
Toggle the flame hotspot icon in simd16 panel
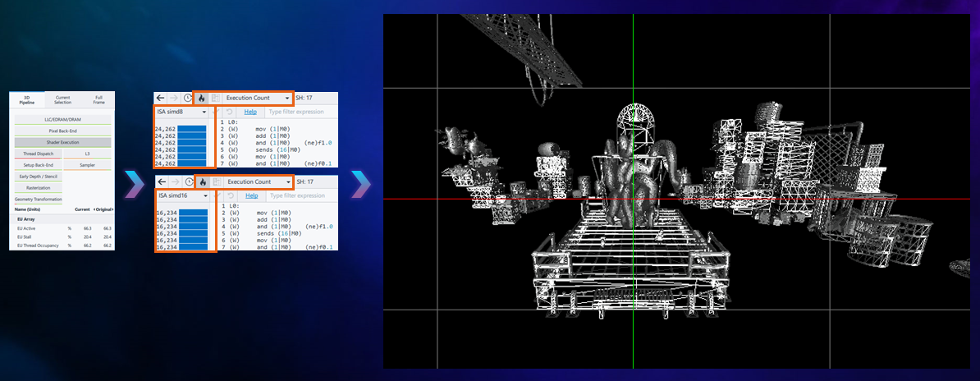[x=202, y=181]
